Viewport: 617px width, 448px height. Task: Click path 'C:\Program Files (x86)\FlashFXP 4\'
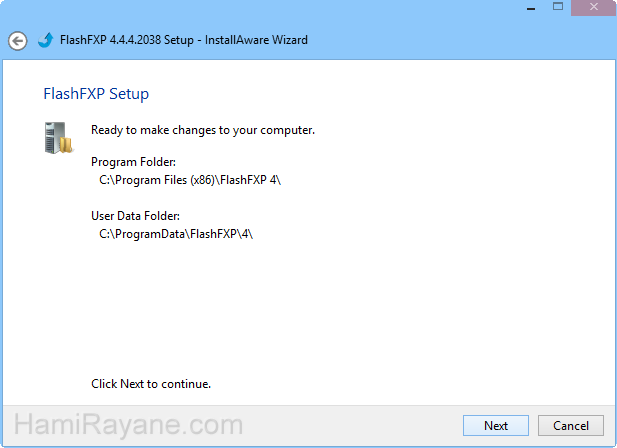click(190, 180)
